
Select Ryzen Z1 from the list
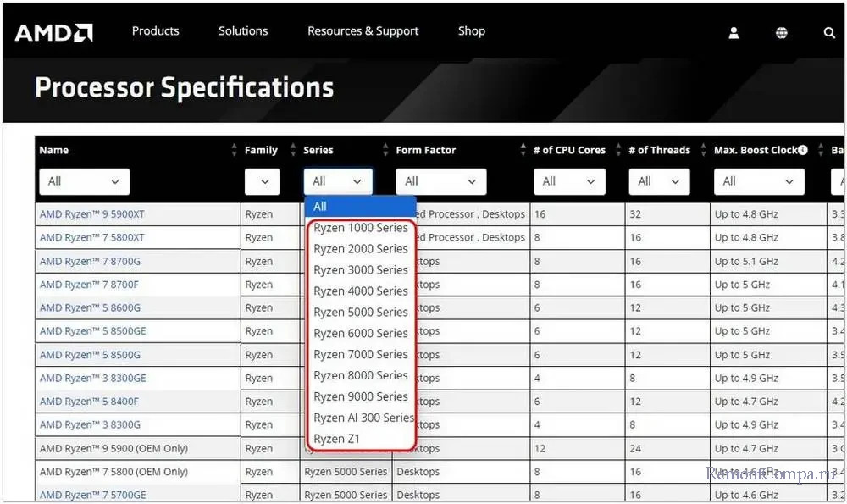[x=336, y=439]
